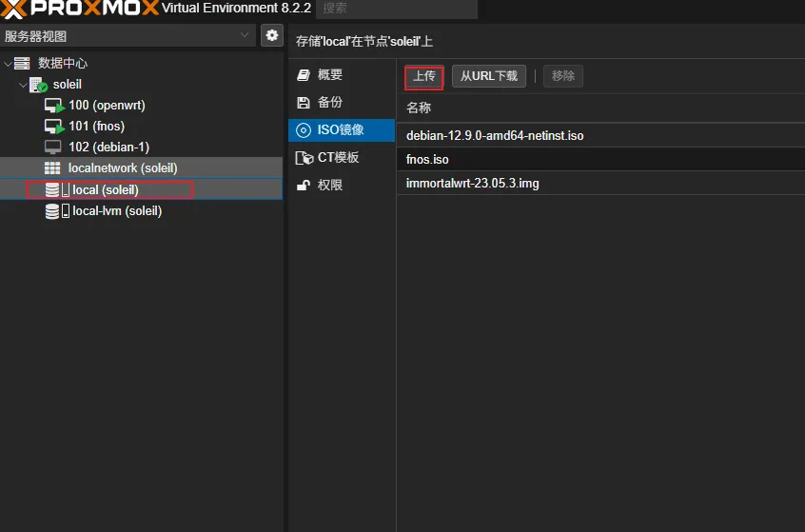Collapse the soleil node tree
This screenshot has height=532, width=805.
tap(22, 85)
